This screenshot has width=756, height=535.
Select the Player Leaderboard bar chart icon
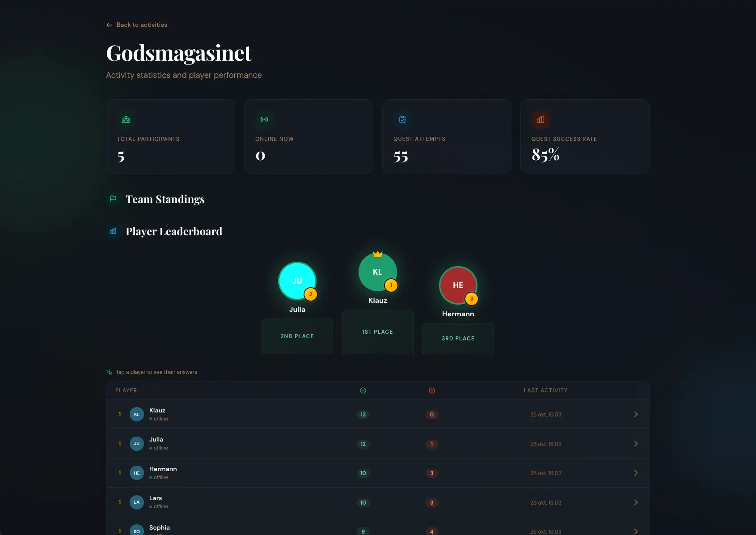(113, 231)
